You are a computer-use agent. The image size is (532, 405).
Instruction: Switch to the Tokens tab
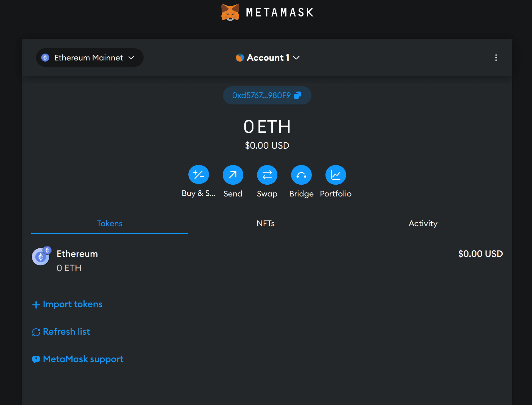(110, 223)
